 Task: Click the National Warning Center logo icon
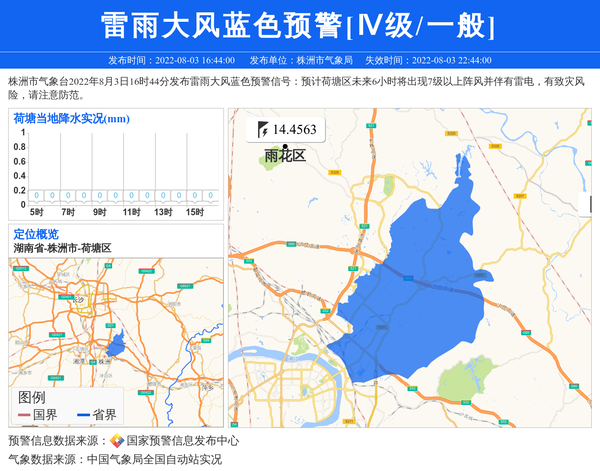[x=117, y=441]
